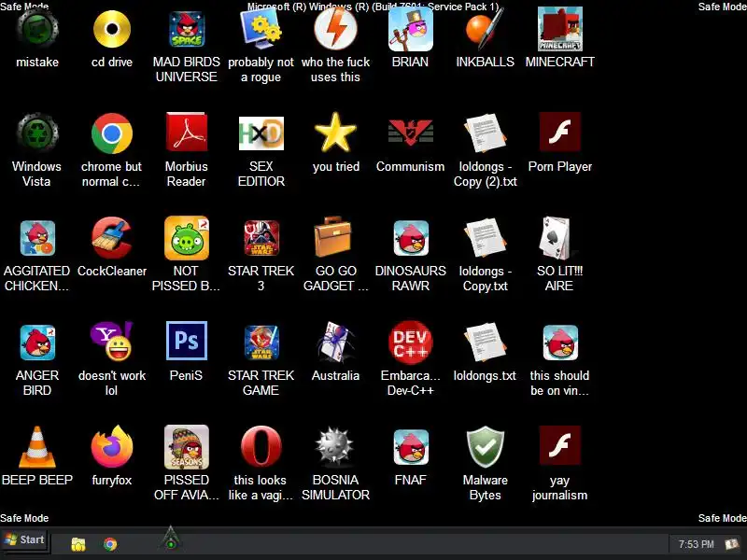The image size is (747, 560).
Task: Select the 'mistake' recycle bin icon
Action: pyautogui.click(x=37, y=29)
